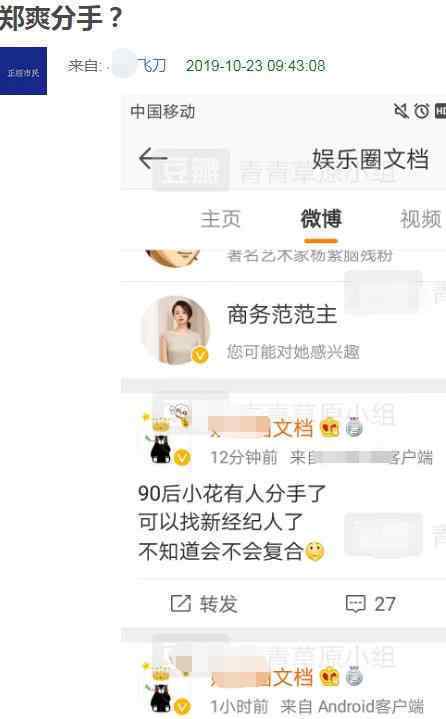This screenshot has width=446, height=719.
Task: Click the gold verified badge on 商务范范主 avatar
Action: coord(199,355)
